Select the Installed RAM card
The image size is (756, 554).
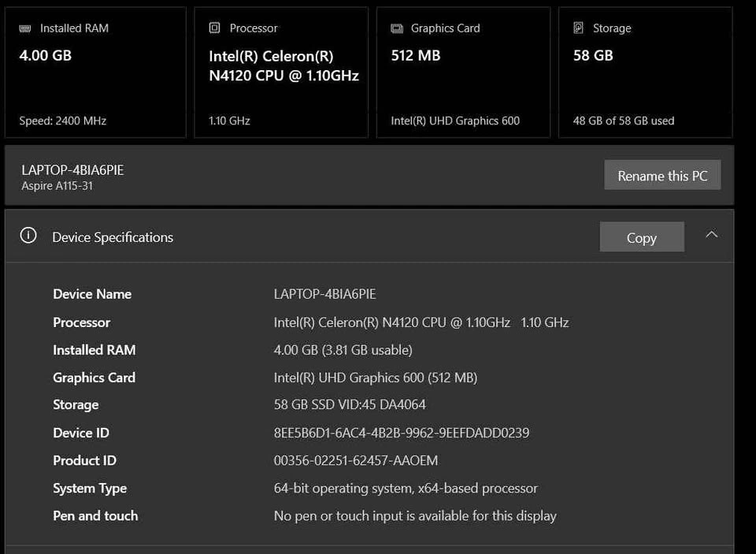click(95, 73)
